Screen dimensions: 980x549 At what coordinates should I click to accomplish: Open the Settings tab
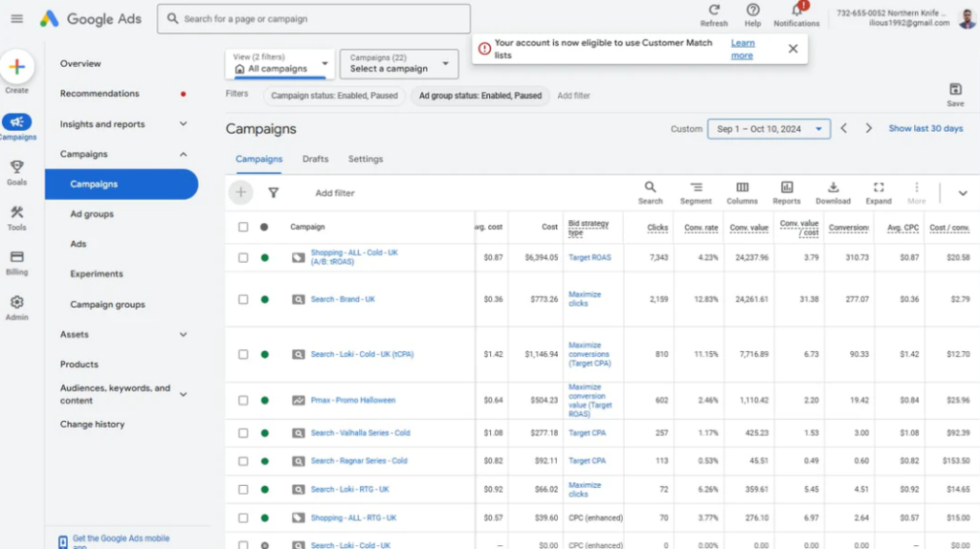pos(366,159)
